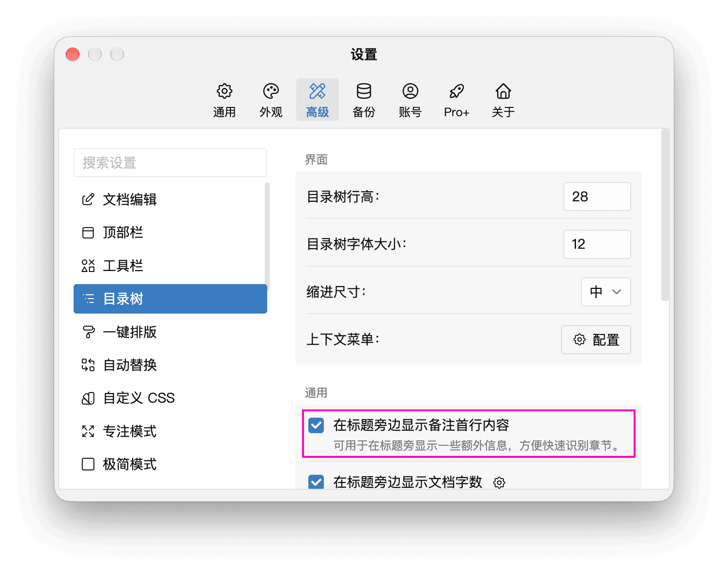Click the 顶部栏 sidebar icon
This screenshot has height=573, width=728.
(88, 233)
